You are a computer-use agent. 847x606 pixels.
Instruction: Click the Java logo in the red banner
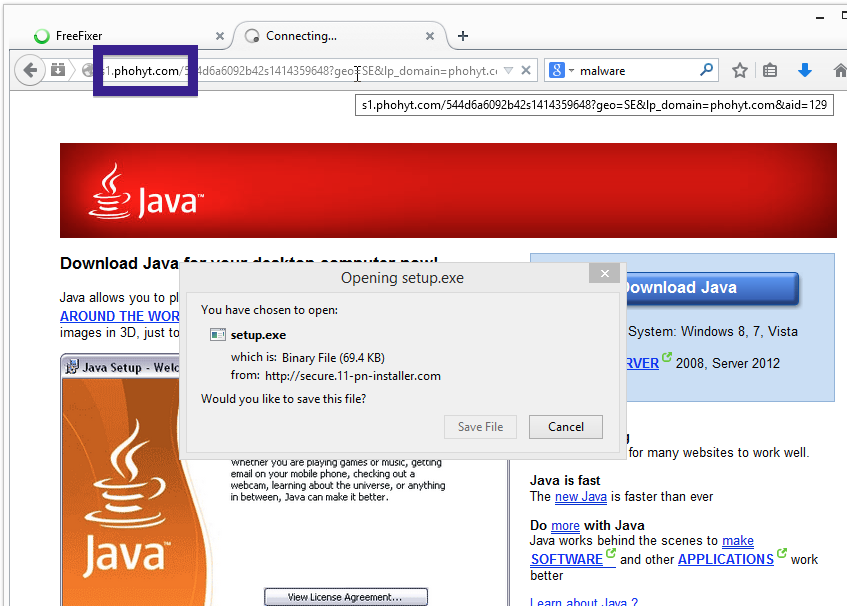coord(147,191)
